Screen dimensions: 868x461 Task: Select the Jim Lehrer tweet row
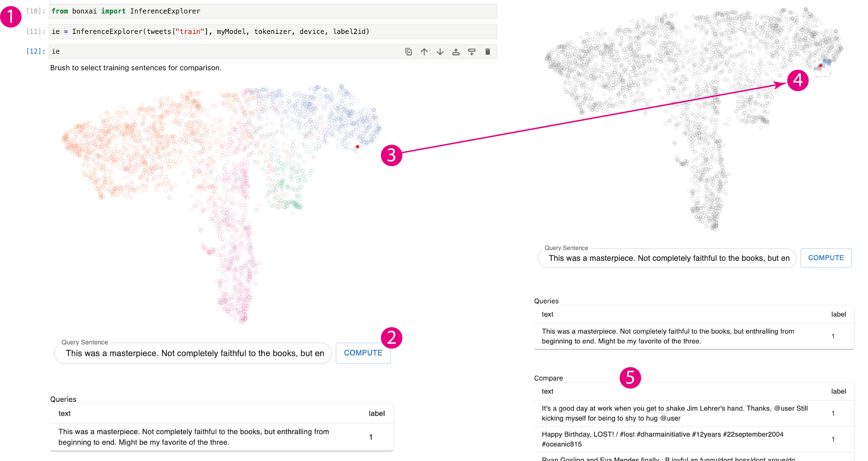(674, 413)
